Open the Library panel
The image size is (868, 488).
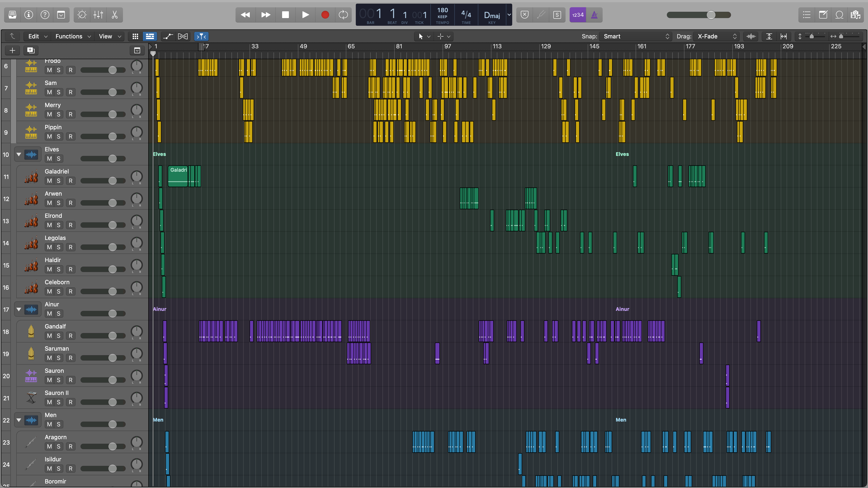point(12,15)
